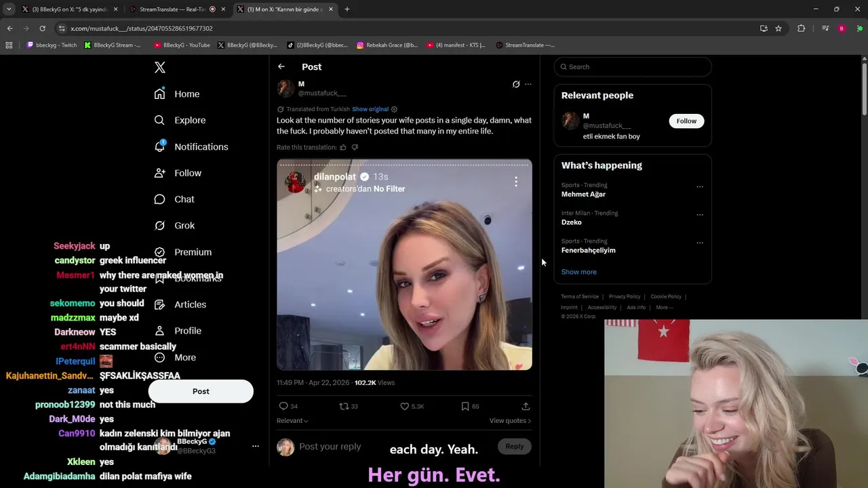
Task: Click the Reply button
Action: (515, 446)
